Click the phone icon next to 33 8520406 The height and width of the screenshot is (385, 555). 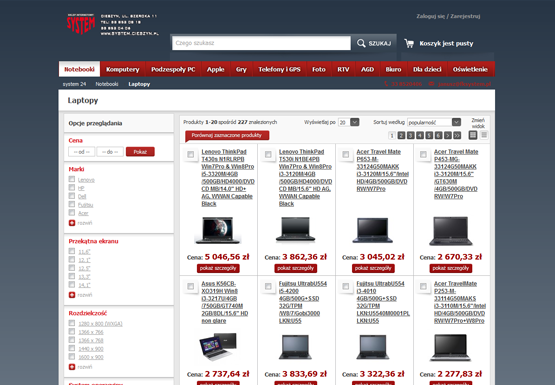point(386,84)
